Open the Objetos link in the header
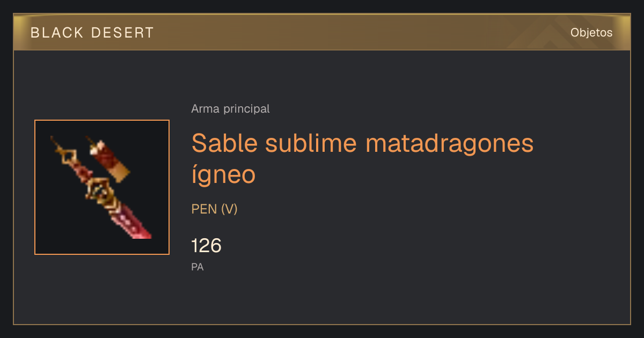The width and height of the screenshot is (644, 338). [x=591, y=32]
